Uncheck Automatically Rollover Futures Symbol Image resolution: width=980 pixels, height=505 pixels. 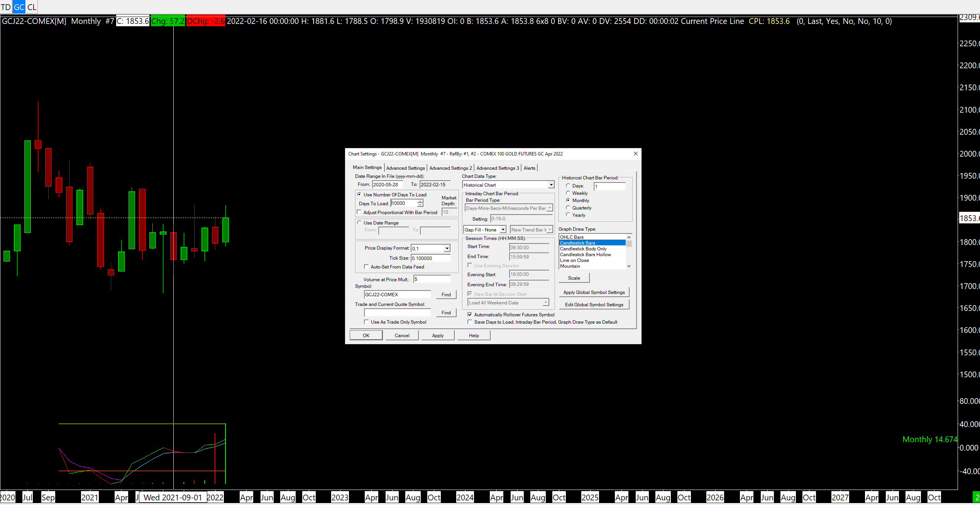click(x=470, y=314)
